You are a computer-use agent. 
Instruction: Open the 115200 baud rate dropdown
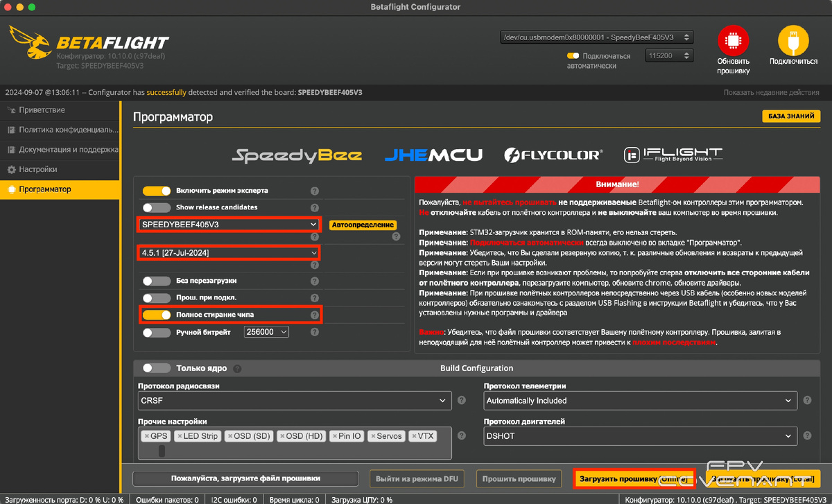click(x=668, y=55)
